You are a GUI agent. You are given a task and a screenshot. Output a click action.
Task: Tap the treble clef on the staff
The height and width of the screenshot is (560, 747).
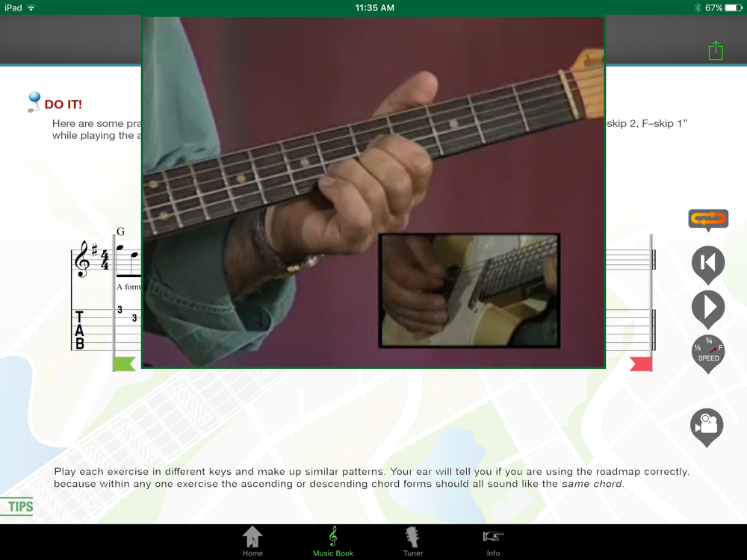pyautogui.click(x=82, y=260)
